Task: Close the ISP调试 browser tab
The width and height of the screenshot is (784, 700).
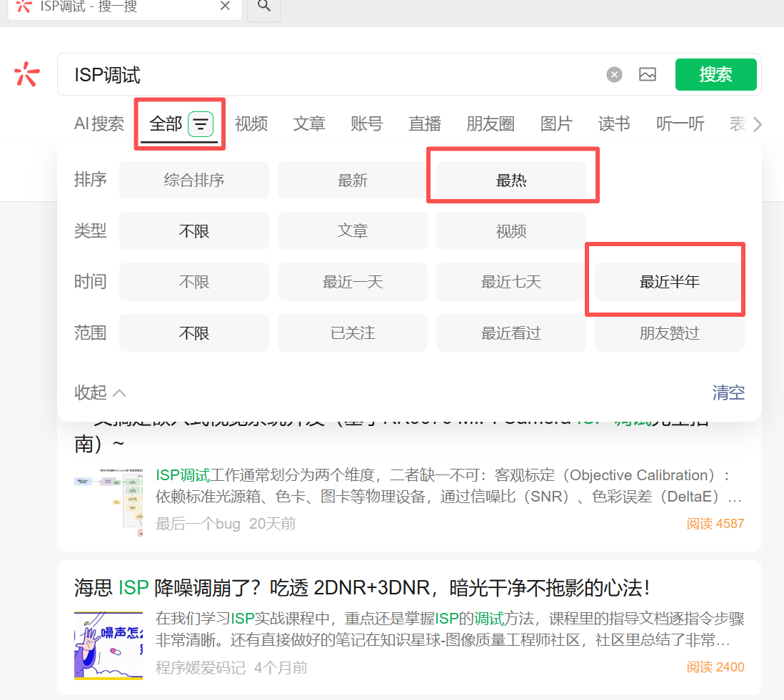Action: click(x=225, y=6)
